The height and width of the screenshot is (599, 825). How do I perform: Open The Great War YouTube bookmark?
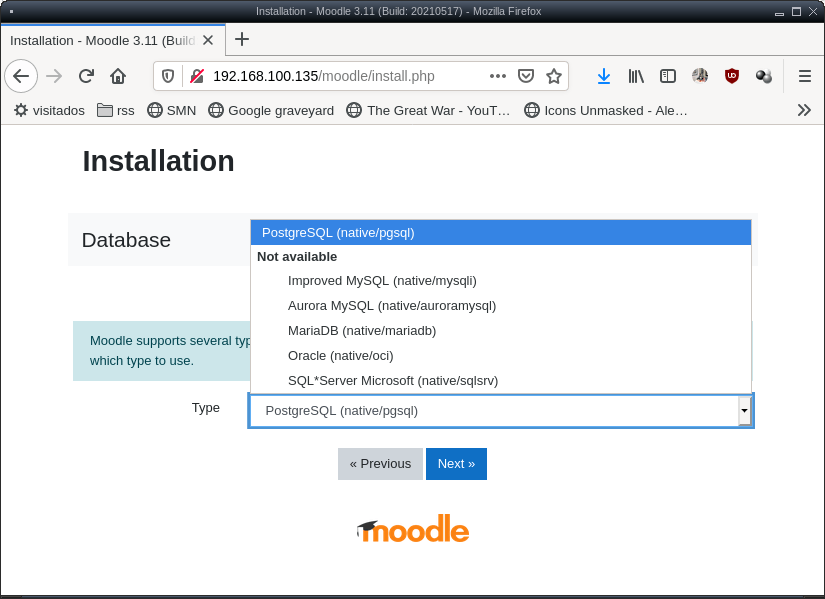click(428, 111)
